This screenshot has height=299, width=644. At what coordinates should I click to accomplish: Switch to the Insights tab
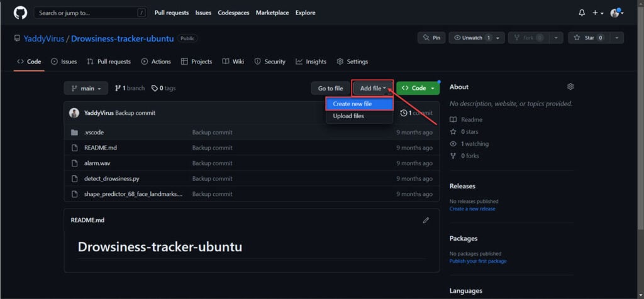(x=311, y=62)
